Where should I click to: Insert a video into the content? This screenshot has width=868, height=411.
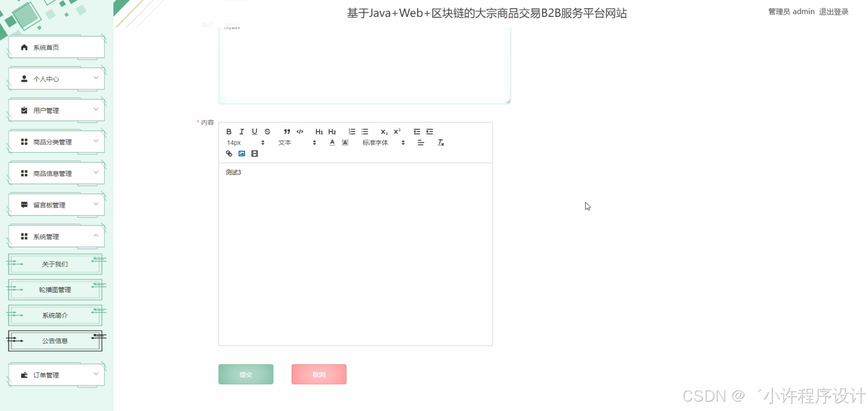click(x=255, y=153)
